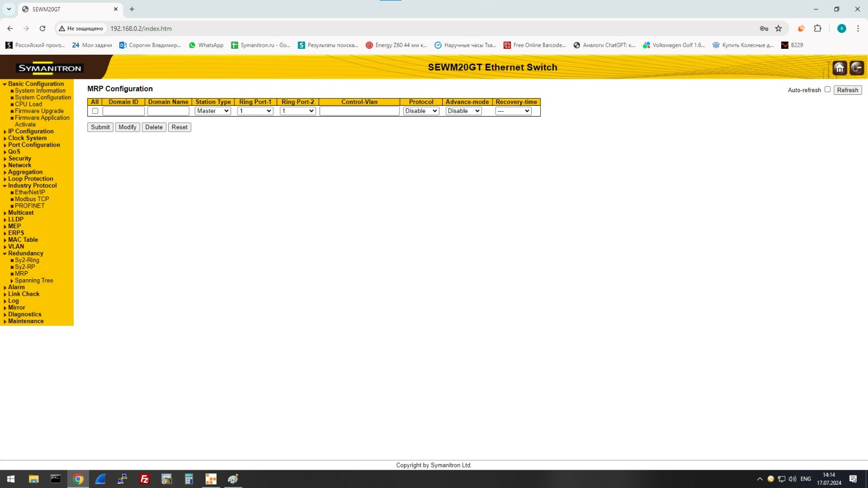This screenshot has height=488, width=868.
Task: Click the Refresh button
Action: point(847,90)
